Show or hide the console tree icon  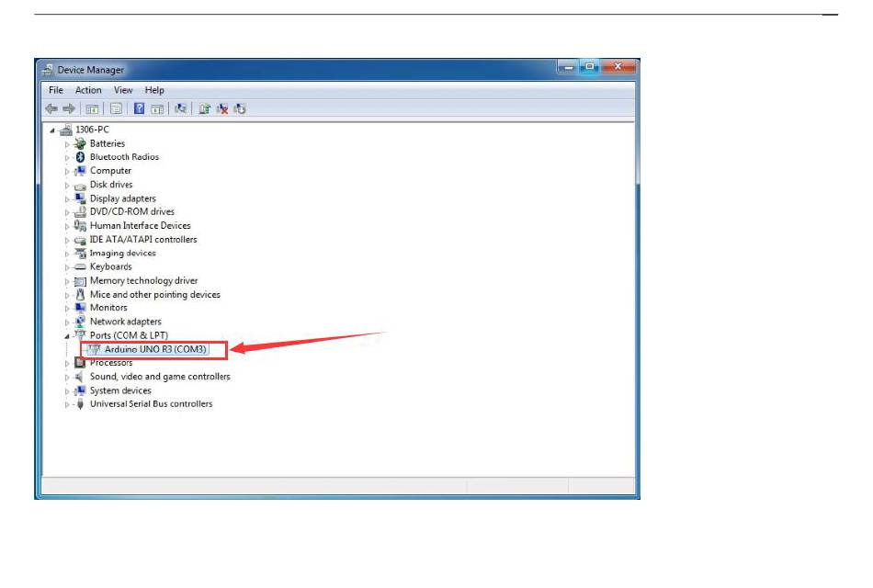point(92,109)
